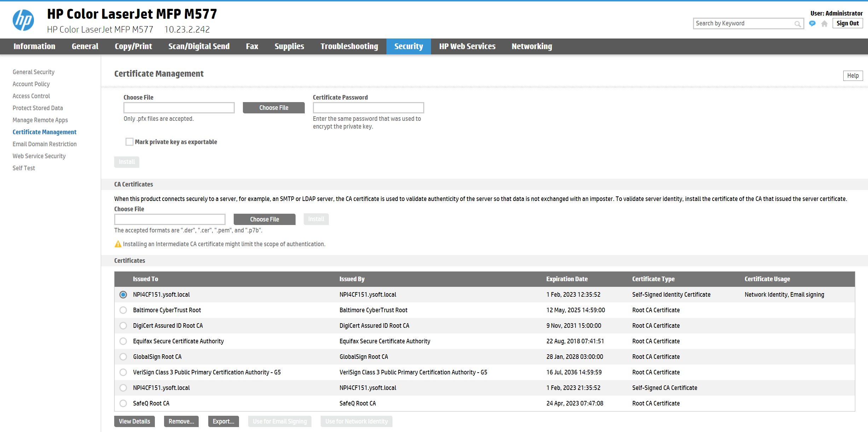Open the blue message bubble icon

[812, 24]
